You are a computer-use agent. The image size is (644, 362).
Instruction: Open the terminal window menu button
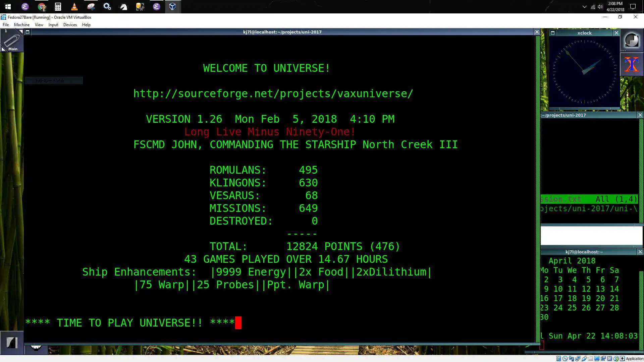28,32
